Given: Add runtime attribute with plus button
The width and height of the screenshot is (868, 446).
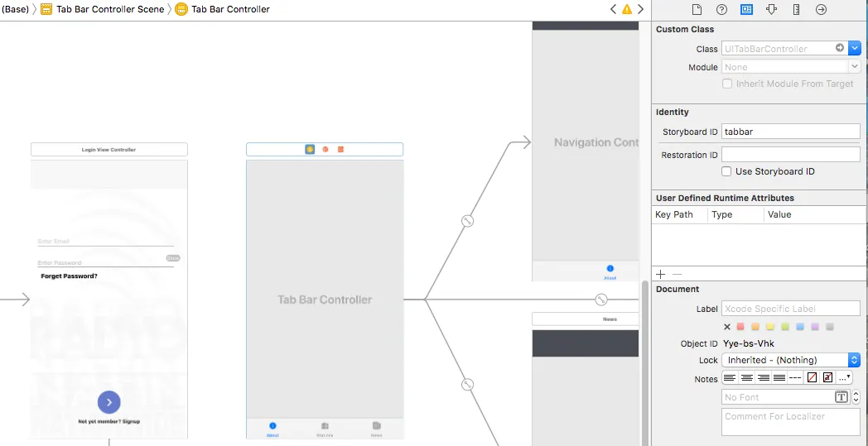Looking at the screenshot, I should [x=660, y=275].
